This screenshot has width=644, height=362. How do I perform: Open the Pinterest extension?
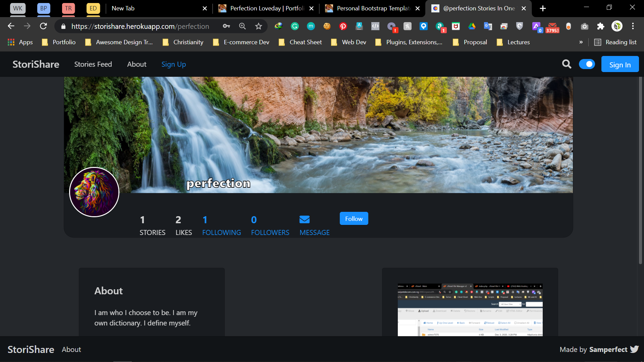(343, 26)
